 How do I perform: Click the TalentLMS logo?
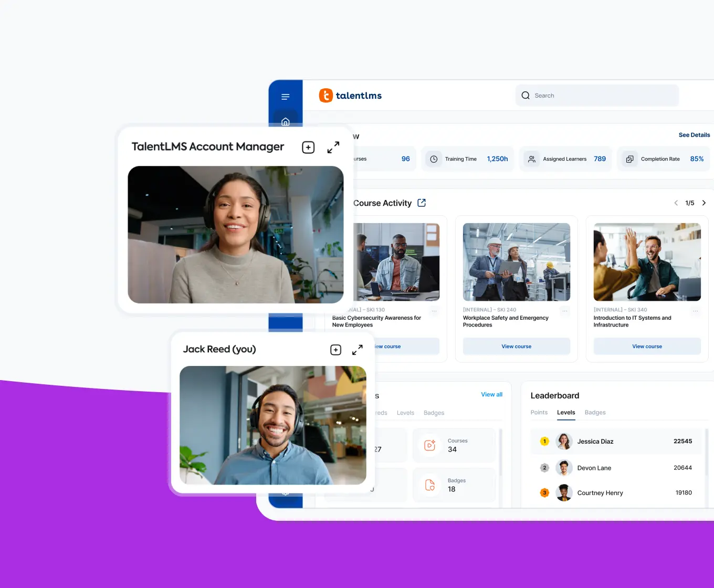click(x=350, y=96)
